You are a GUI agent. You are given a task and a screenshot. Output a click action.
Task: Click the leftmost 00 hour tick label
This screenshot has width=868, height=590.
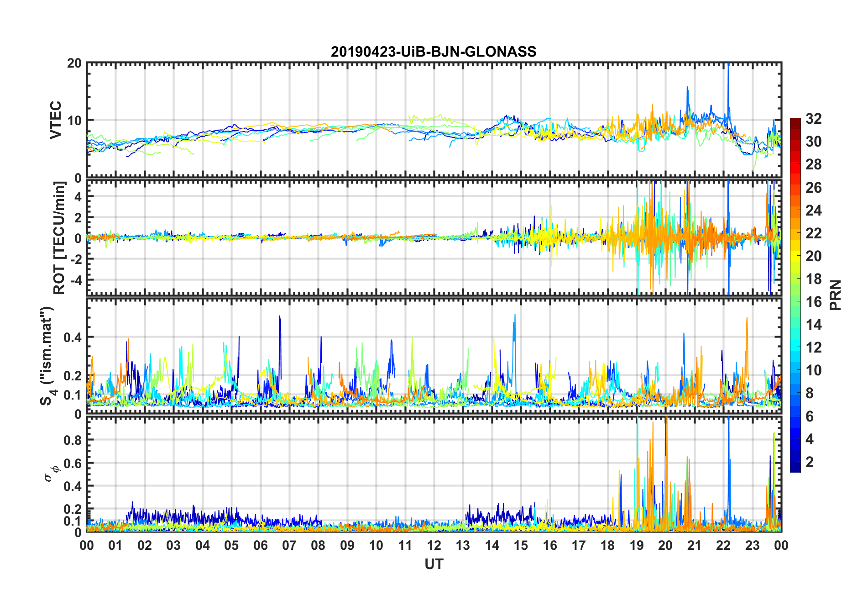[x=87, y=545]
